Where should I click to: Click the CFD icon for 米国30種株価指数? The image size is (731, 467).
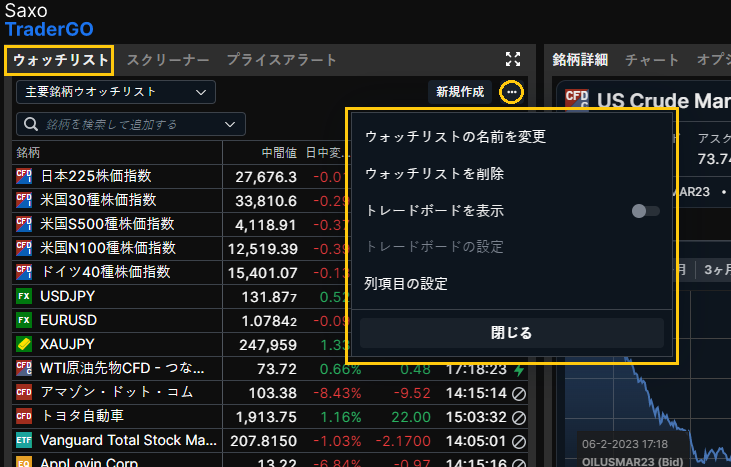(24, 200)
